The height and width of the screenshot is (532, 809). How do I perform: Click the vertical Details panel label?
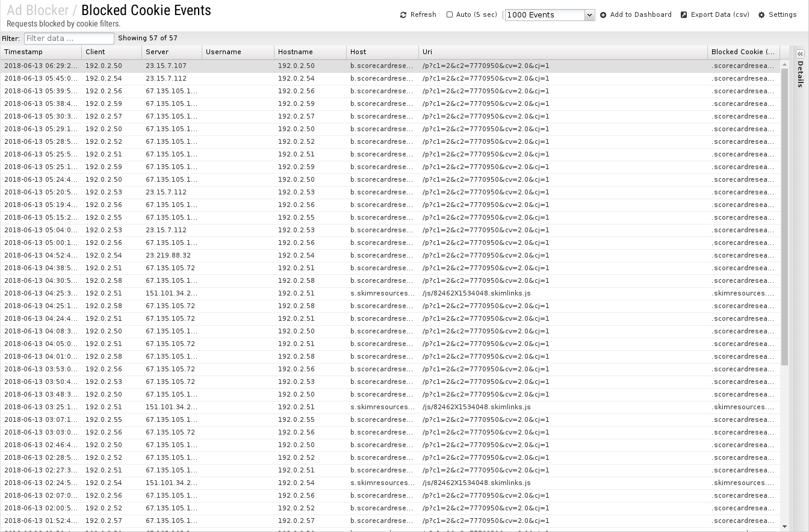[x=800, y=74]
